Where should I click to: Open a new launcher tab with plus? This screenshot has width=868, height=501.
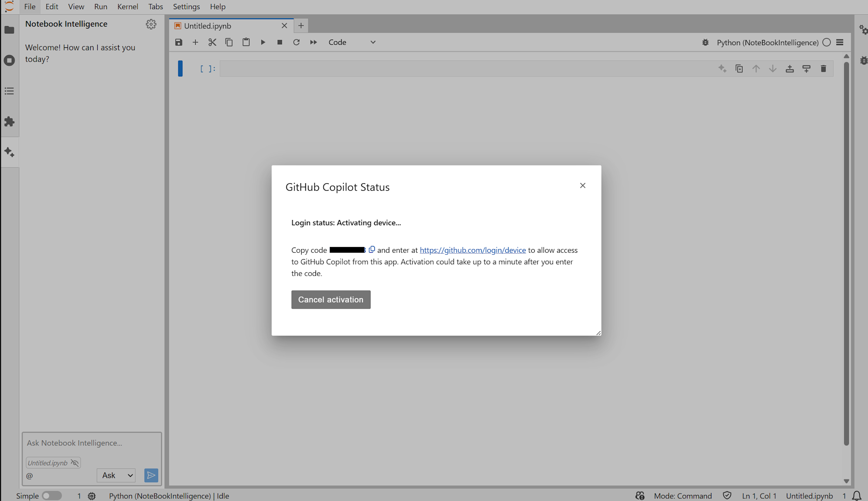coord(301,26)
